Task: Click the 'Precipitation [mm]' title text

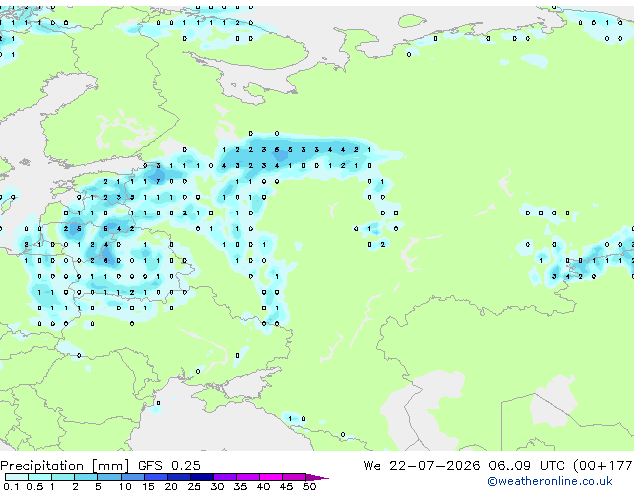Action: (64, 466)
